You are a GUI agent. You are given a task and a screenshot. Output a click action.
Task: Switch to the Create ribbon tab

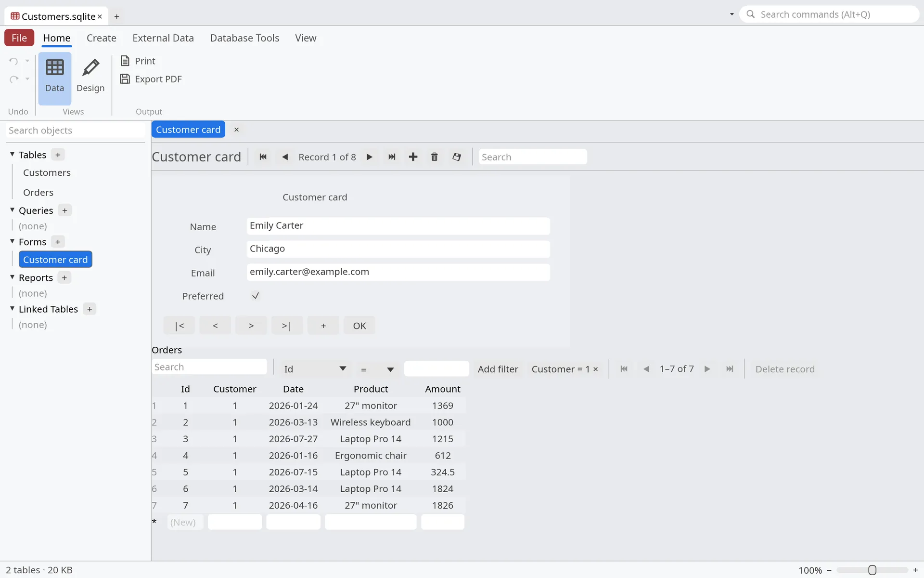(102, 38)
